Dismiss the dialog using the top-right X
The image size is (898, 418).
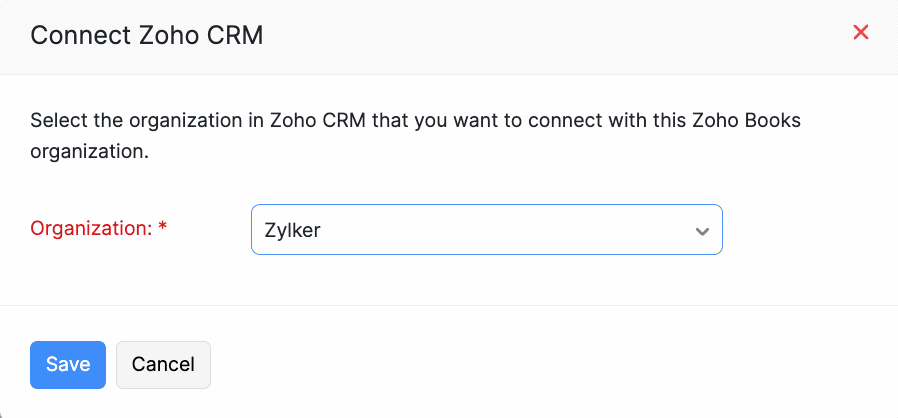[860, 32]
